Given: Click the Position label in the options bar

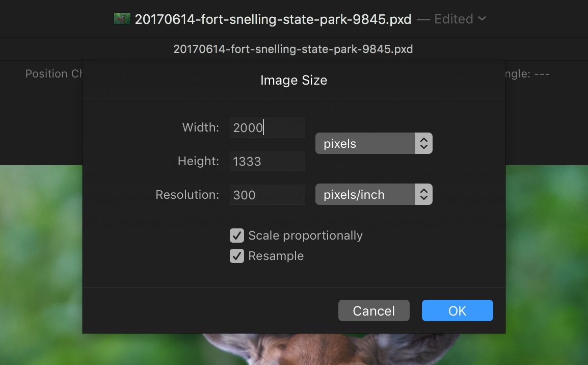Looking at the screenshot, I should click(x=46, y=74).
